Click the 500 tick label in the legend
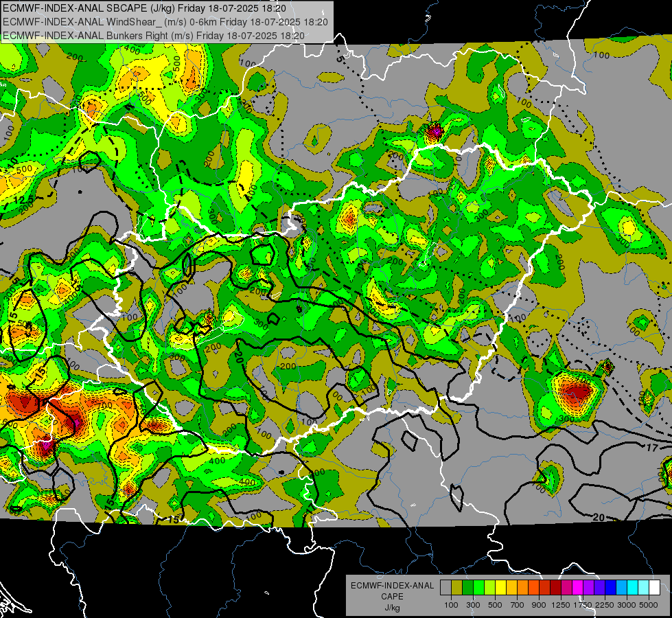Viewport: 672px width, 618px height. [x=495, y=605]
